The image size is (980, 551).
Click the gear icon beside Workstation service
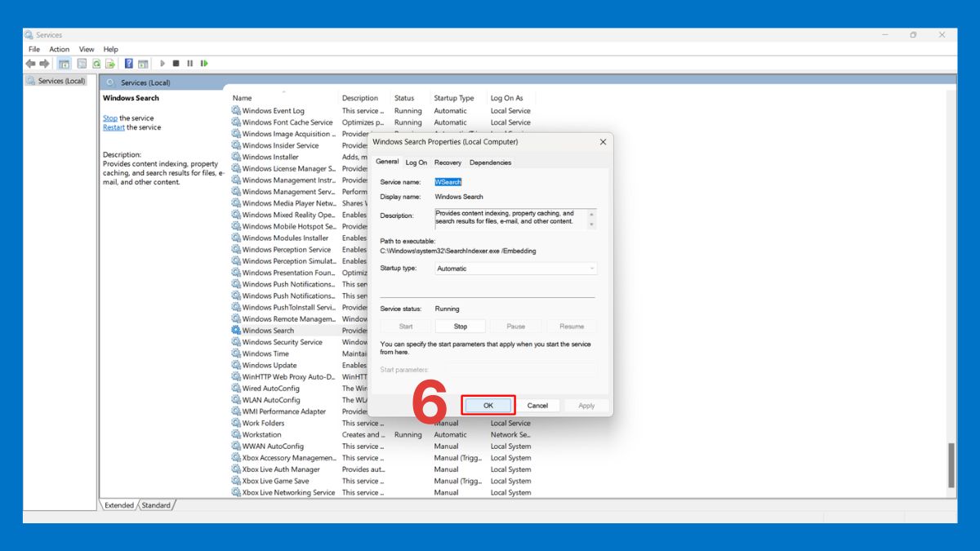[x=236, y=434]
